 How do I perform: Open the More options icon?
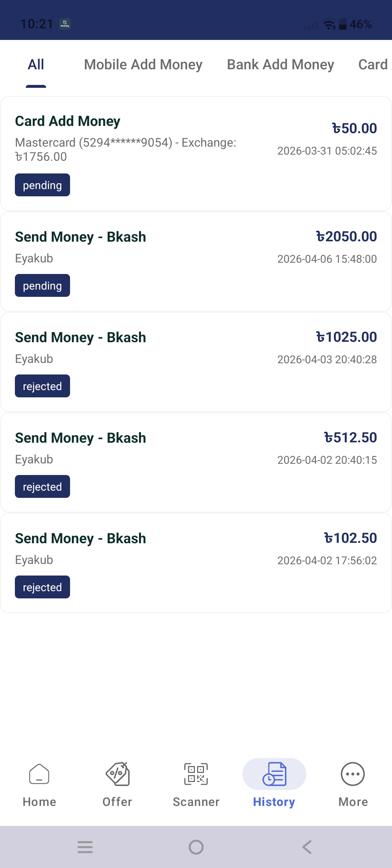pyautogui.click(x=353, y=774)
